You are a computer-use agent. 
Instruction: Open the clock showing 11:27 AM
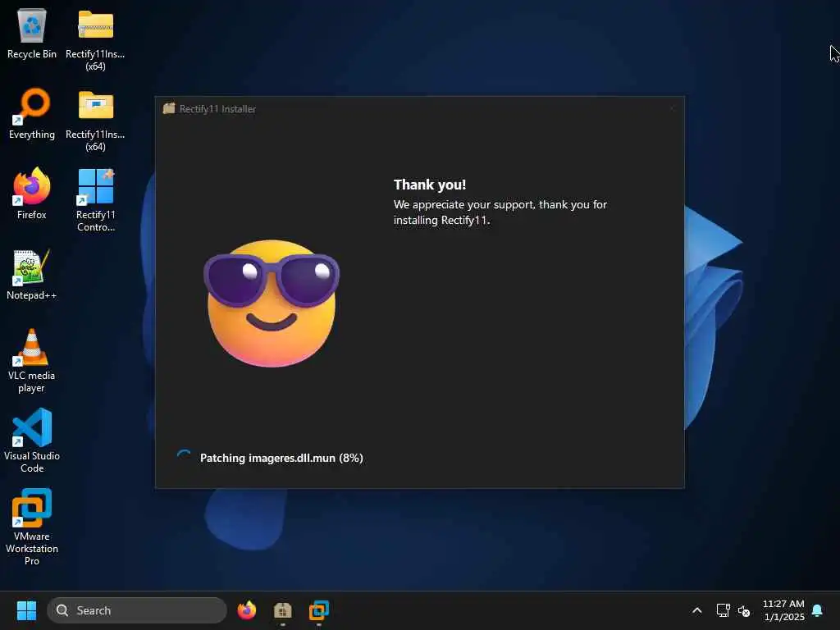tap(783, 610)
